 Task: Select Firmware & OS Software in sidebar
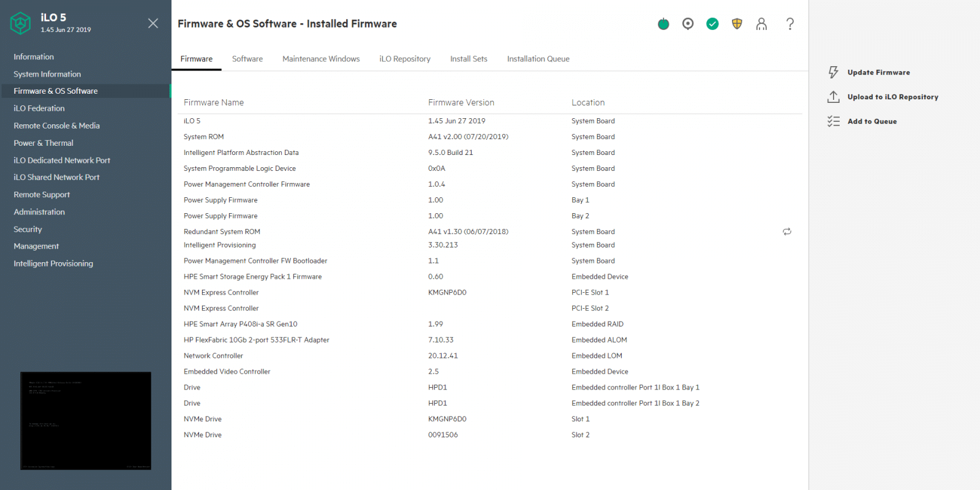86,91
